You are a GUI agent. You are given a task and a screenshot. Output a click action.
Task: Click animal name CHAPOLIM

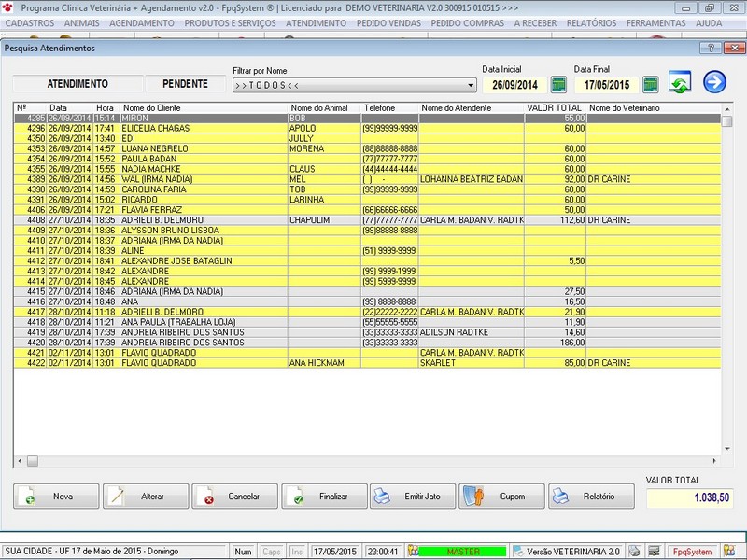[x=310, y=220]
